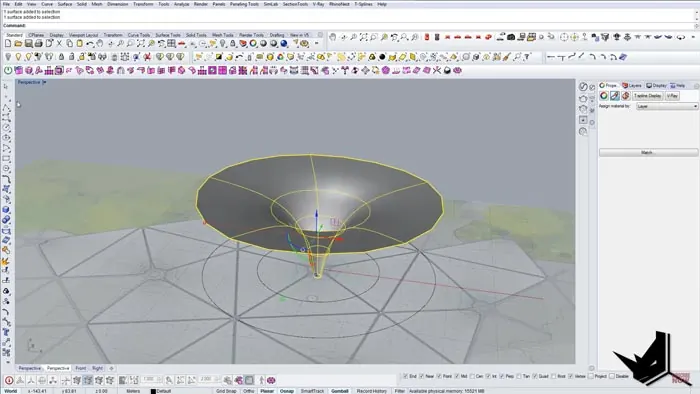Click the magenta icon at bottom toolbar end

[x=271, y=380]
